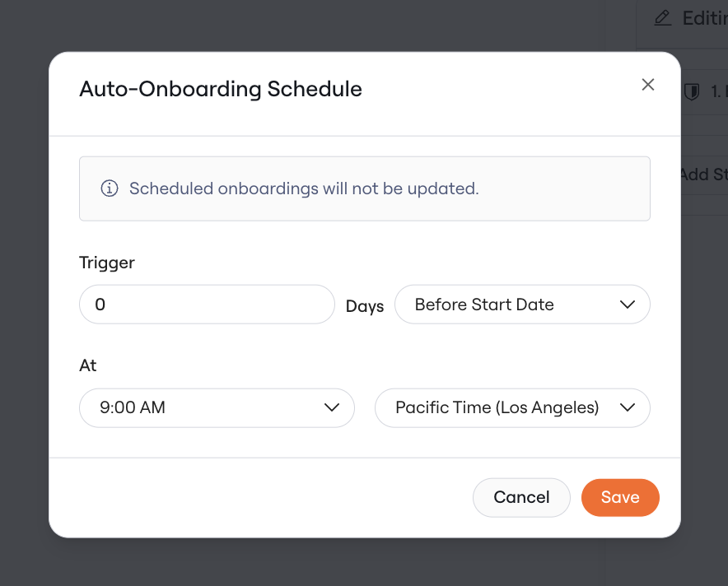728x586 pixels.
Task: Click the info circle icon in banner
Action: tap(110, 188)
